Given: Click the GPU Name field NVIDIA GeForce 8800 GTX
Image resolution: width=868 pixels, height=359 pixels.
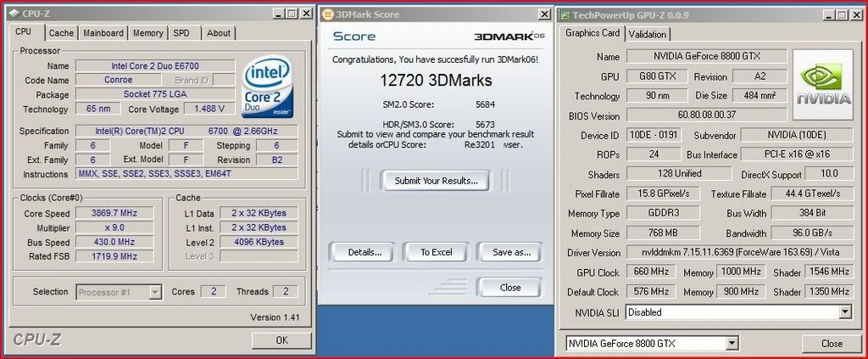Looking at the screenshot, I should click(x=706, y=56).
